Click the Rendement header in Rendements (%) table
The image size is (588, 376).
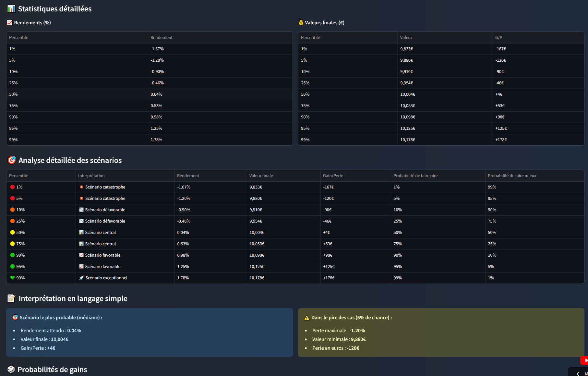pos(161,38)
